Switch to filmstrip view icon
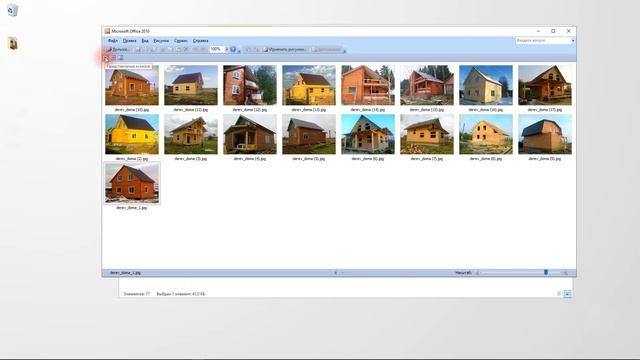The width and height of the screenshot is (640, 360). [114, 58]
